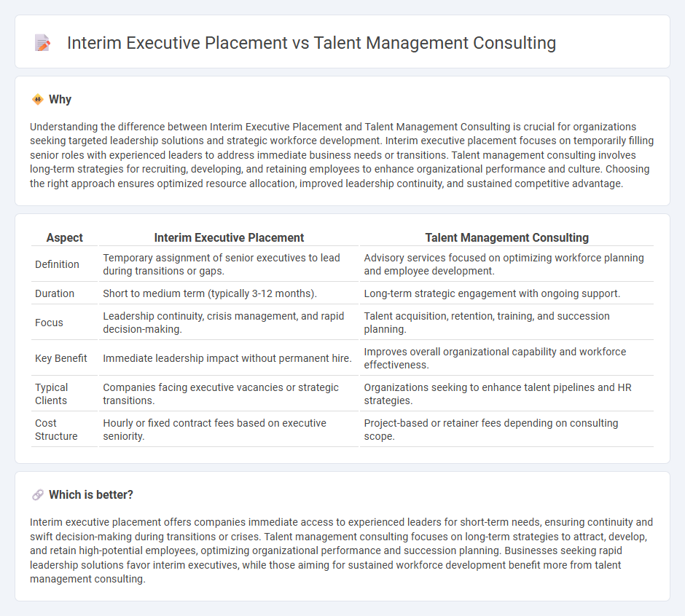Click cell 'Temporary assignment of senior executives'
This screenshot has width=685, height=616.
[229, 264]
